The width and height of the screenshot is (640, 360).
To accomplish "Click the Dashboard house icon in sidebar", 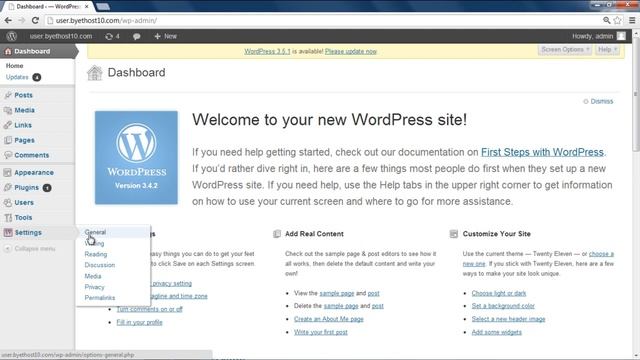I will pos(7,51).
